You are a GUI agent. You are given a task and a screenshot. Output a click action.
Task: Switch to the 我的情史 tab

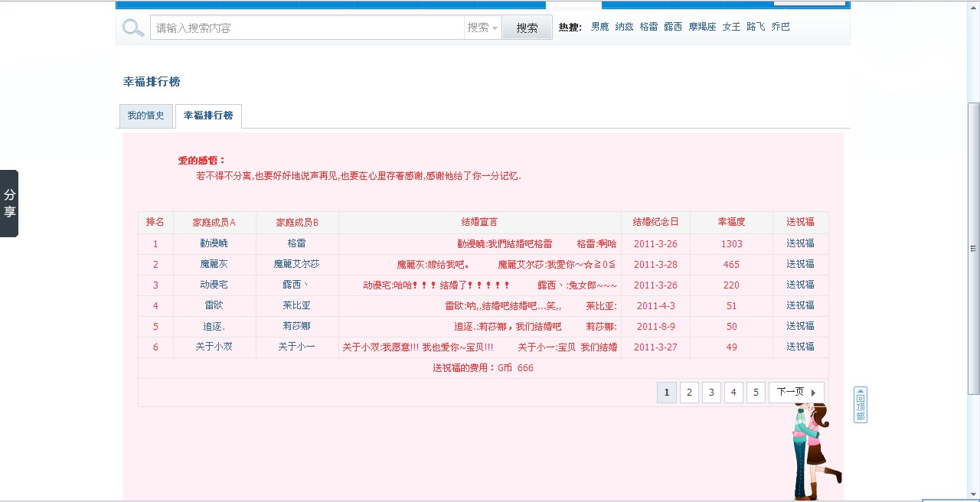[x=145, y=116]
